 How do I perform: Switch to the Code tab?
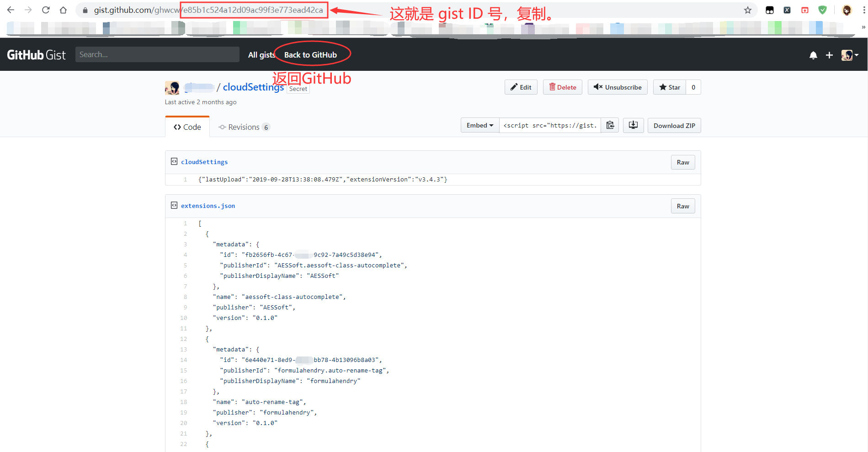pyautogui.click(x=187, y=127)
